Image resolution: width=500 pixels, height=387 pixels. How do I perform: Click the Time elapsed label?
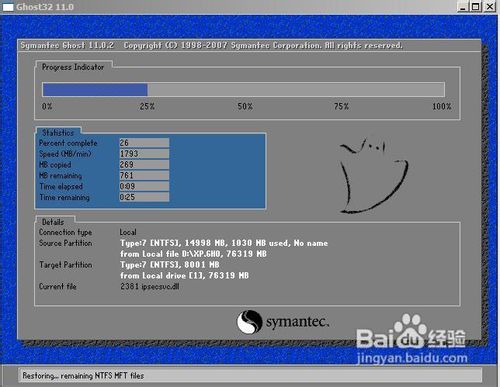pyautogui.click(x=61, y=186)
